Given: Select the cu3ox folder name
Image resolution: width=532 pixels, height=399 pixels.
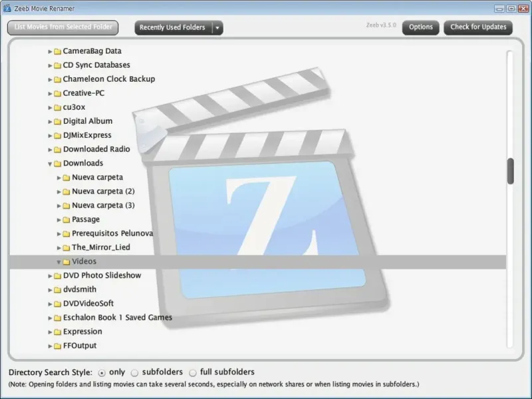Looking at the screenshot, I should (x=74, y=107).
